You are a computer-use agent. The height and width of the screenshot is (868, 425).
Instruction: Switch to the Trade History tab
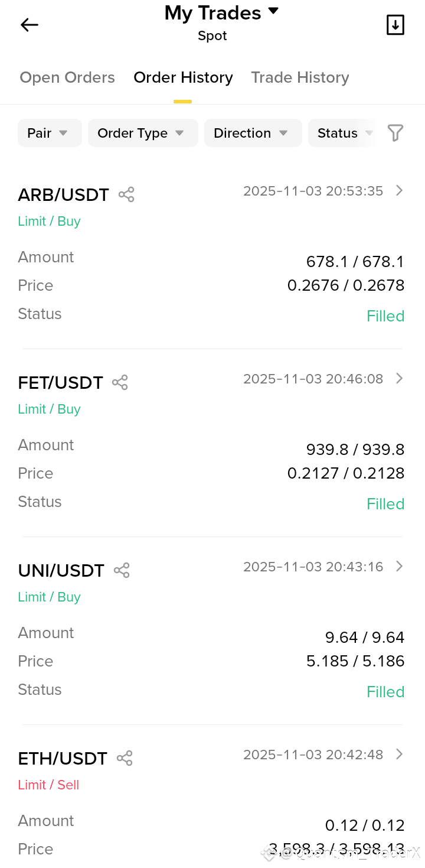300,77
